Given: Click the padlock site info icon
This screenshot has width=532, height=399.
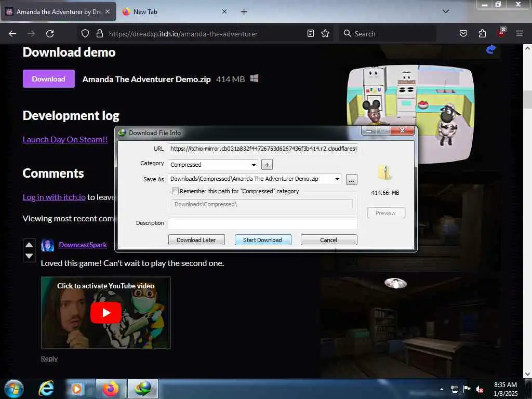Looking at the screenshot, I should coord(99,33).
